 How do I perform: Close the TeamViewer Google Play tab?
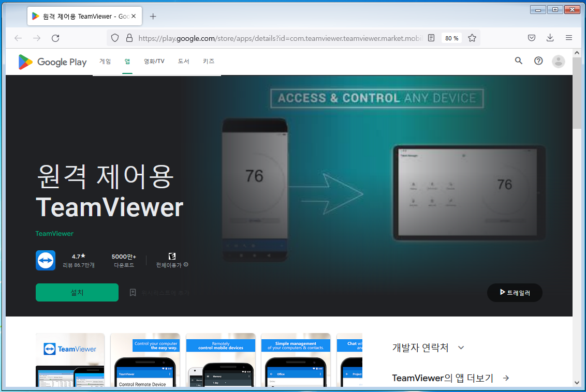click(x=134, y=16)
